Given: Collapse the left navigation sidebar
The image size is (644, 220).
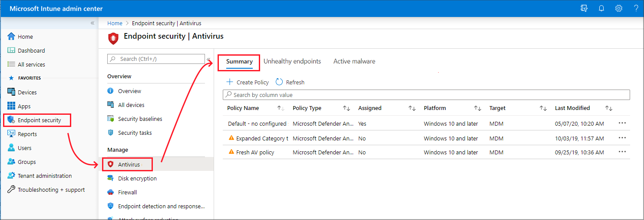Looking at the screenshot, I should click(x=92, y=23).
